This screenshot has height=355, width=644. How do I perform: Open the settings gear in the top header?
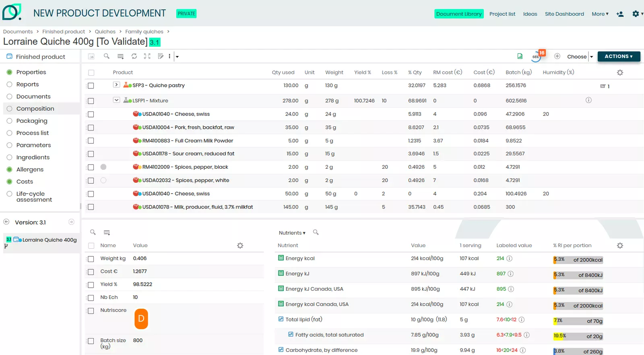(x=636, y=14)
